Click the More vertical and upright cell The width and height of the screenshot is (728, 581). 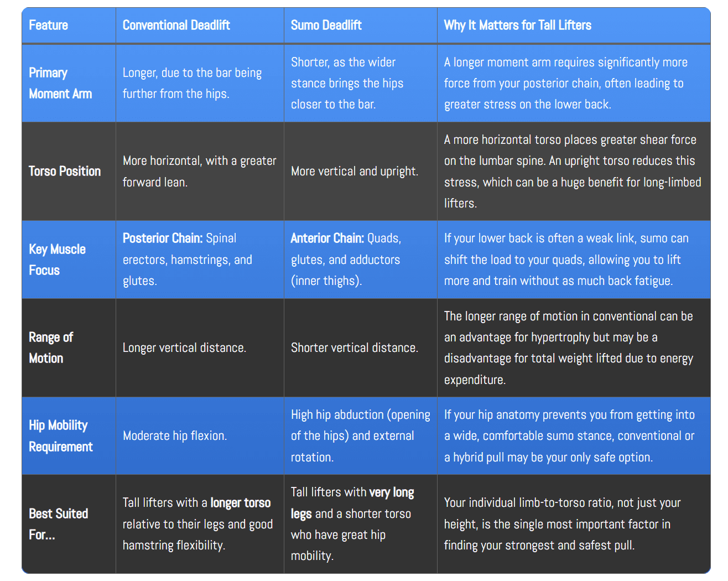click(x=354, y=172)
